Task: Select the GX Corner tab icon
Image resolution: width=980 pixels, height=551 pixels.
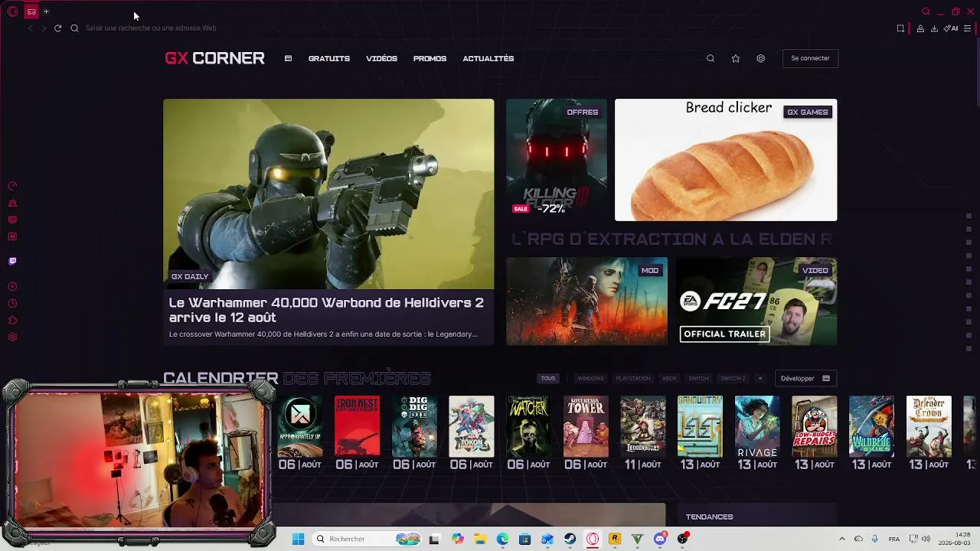Action: pyautogui.click(x=31, y=11)
